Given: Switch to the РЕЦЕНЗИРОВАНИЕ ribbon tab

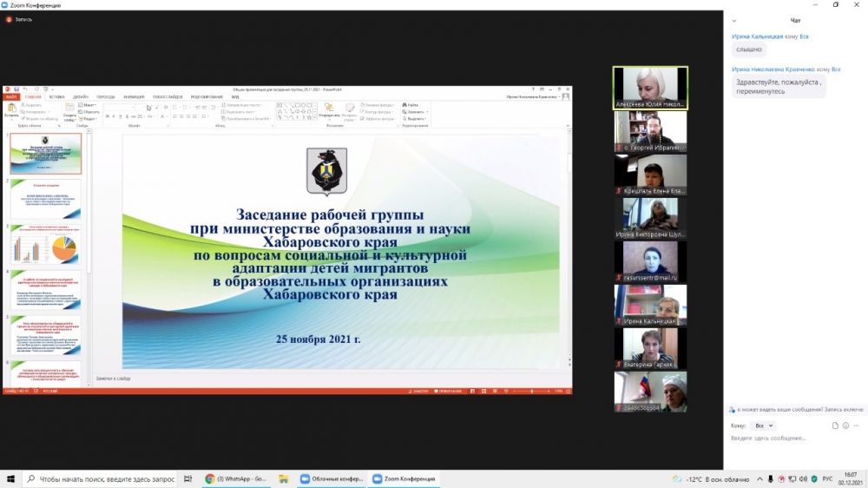Looking at the screenshot, I should (207, 97).
